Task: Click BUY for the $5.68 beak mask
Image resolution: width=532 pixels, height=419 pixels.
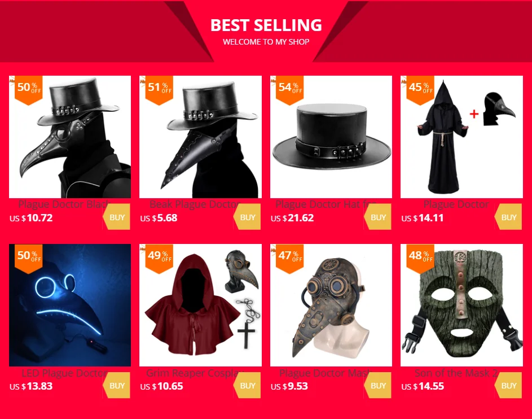Action: [247, 217]
